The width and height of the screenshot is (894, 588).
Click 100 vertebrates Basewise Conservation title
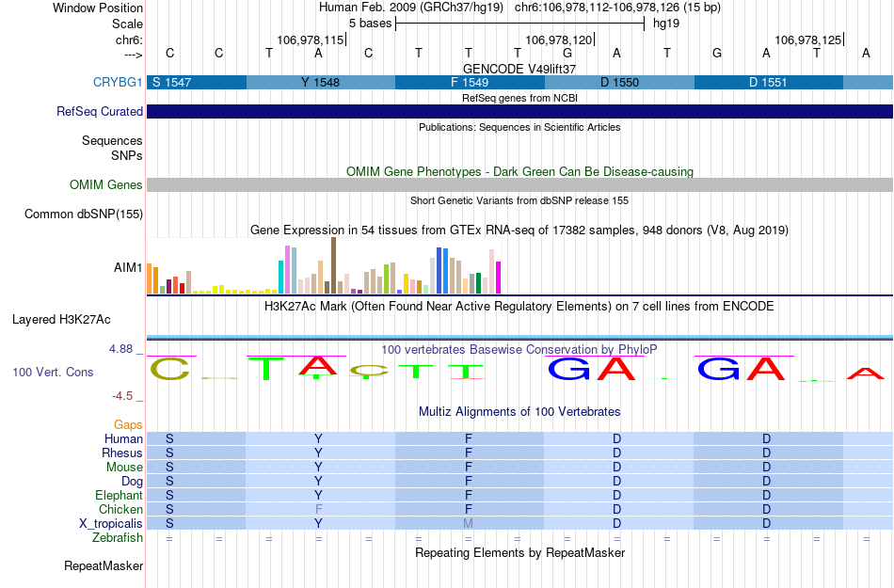[x=519, y=349]
